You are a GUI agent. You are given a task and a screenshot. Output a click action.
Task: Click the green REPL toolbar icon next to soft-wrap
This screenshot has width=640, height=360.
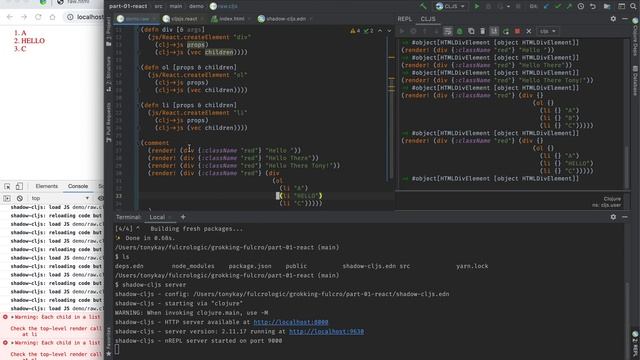(460, 31)
